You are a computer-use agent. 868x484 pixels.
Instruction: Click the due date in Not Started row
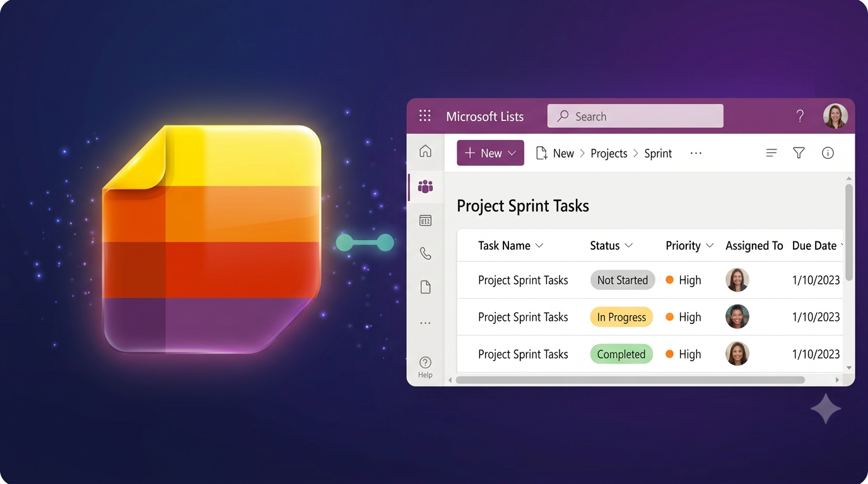point(816,280)
